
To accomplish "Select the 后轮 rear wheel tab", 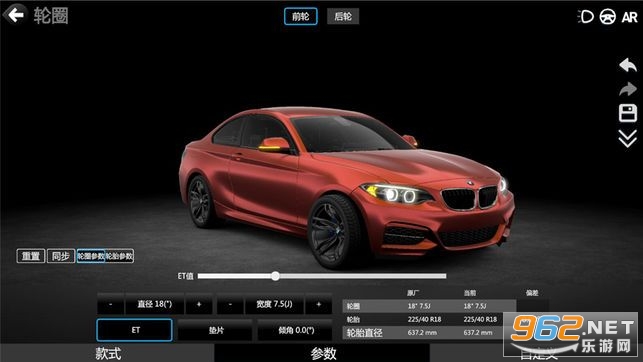I will (343, 16).
